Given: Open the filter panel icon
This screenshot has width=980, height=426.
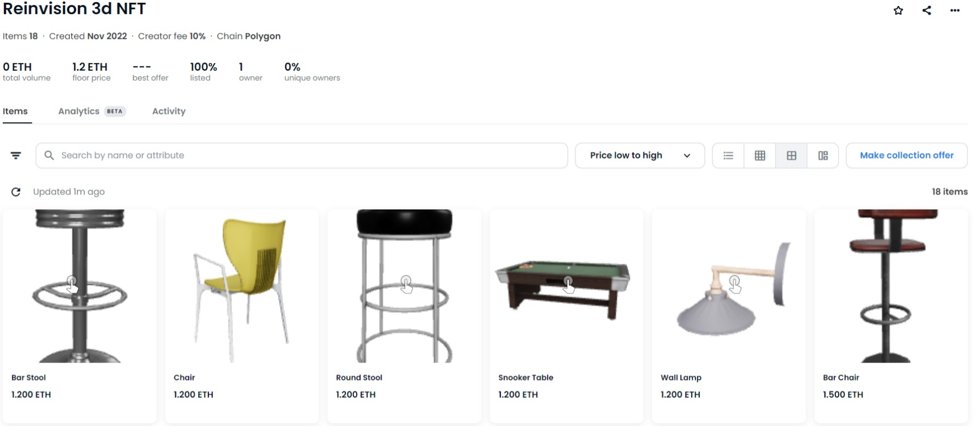Looking at the screenshot, I should click(x=16, y=156).
